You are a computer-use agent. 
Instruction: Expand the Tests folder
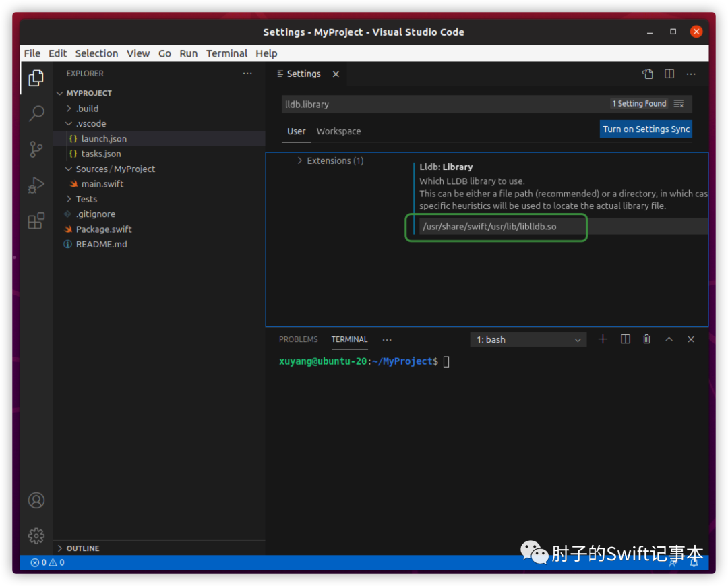click(x=159, y=199)
